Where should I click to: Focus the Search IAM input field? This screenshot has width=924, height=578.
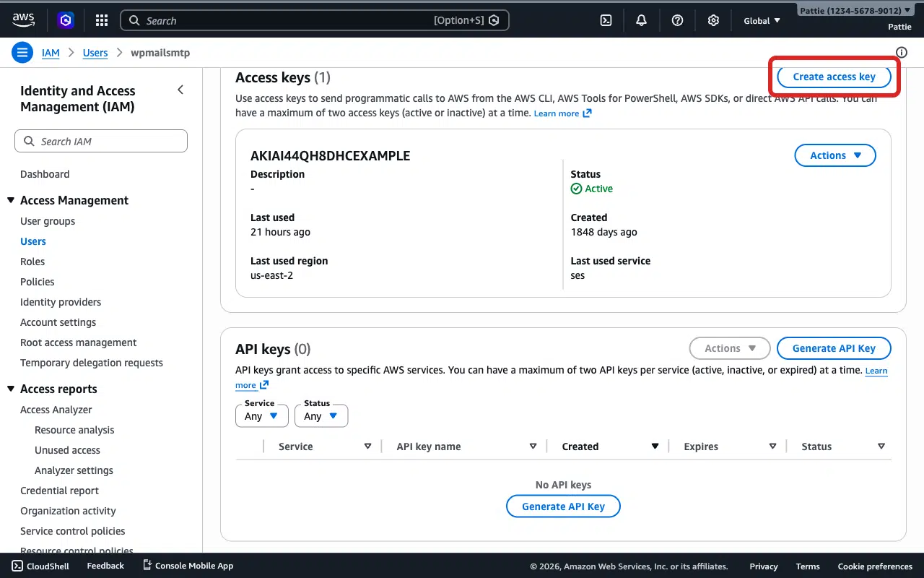point(101,141)
